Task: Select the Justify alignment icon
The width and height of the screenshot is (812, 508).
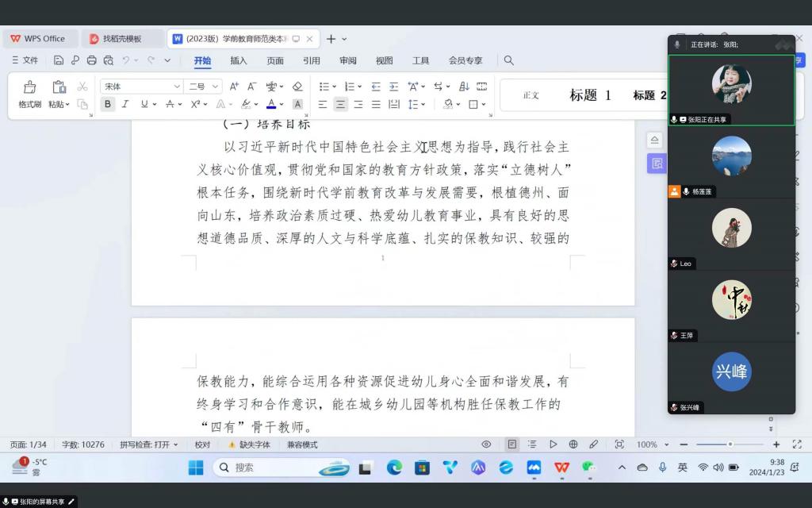Action: coord(375,104)
